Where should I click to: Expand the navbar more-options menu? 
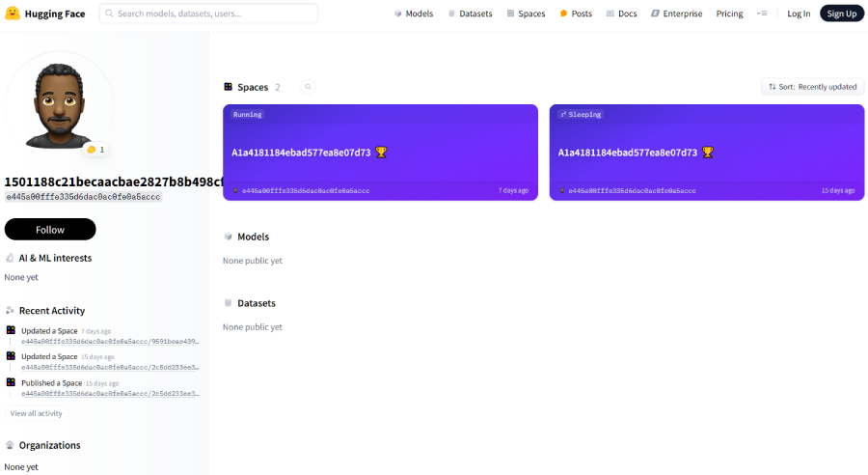[x=762, y=14]
